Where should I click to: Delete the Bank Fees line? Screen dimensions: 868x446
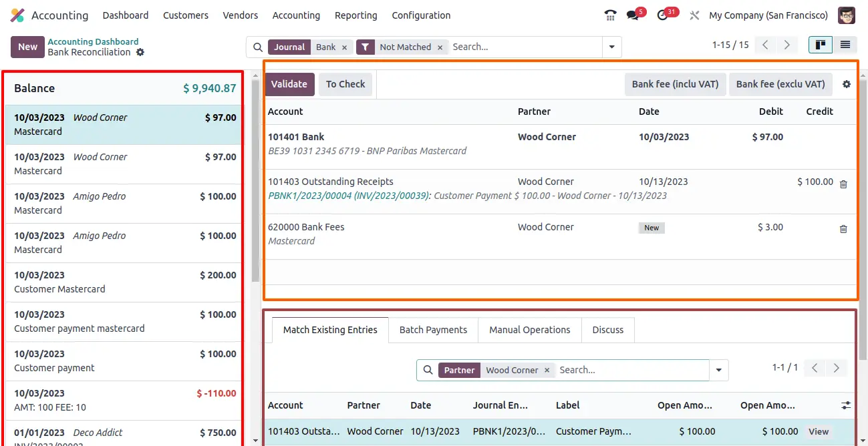[x=843, y=229]
